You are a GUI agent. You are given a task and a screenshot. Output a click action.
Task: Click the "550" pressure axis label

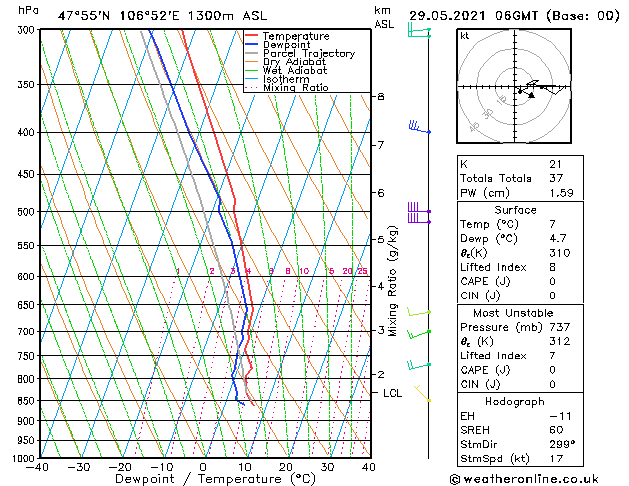pos(28,245)
